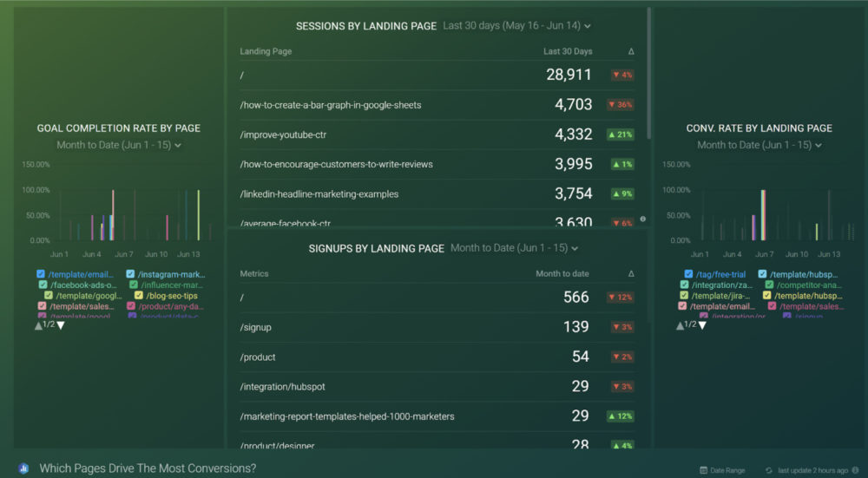
Task: Click the calendar Date Range icon
Action: coord(704,470)
